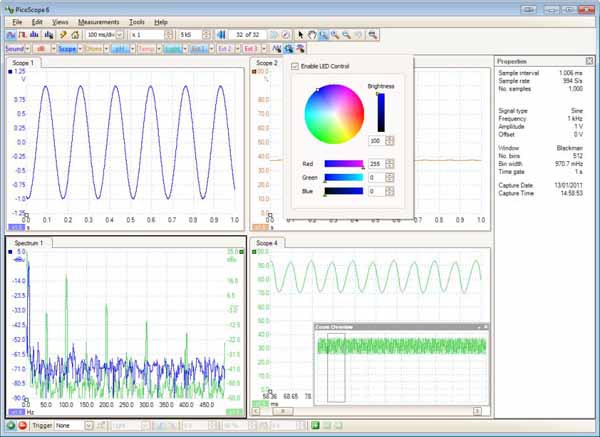Image resolution: width=600 pixels, height=437 pixels.
Task: Open the buffer navigator icon beside 32 of 32
Action: pyautogui.click(x=221, y=35)
